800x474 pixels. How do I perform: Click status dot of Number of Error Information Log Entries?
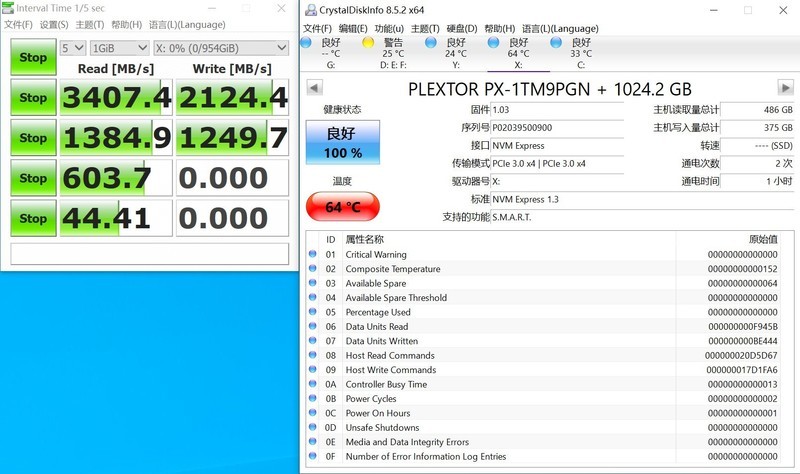coord(313,456)
